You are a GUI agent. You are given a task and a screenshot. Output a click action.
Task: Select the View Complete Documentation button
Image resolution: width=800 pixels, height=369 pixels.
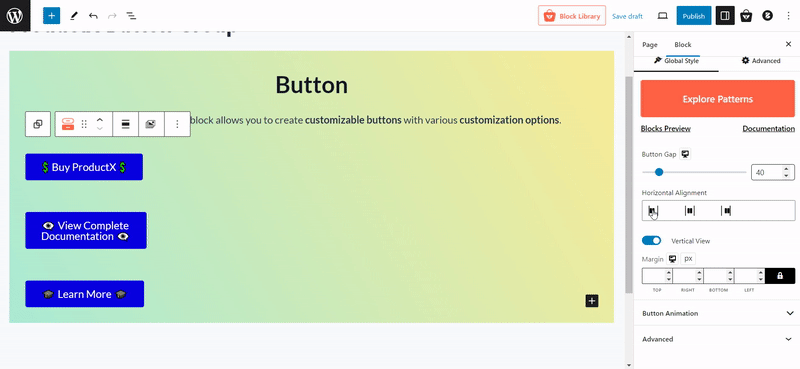coord(86,231)
